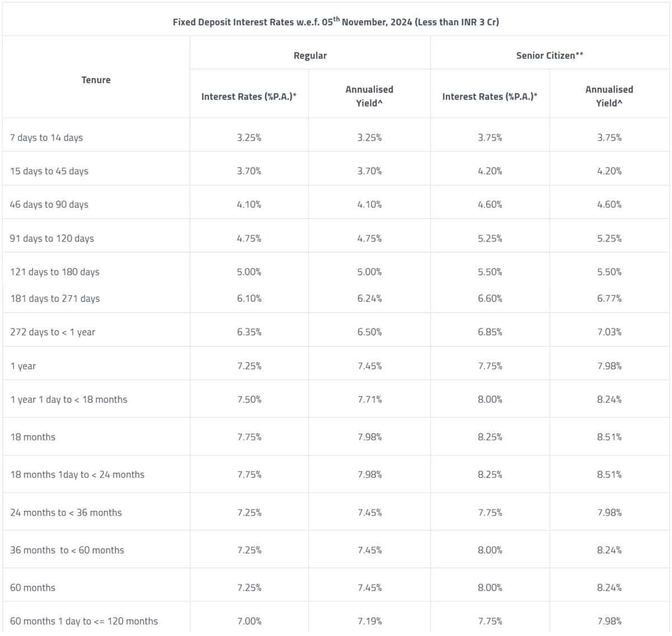Select the '272 days to < 1 year' tenure
672x636 pixels.
53,332
